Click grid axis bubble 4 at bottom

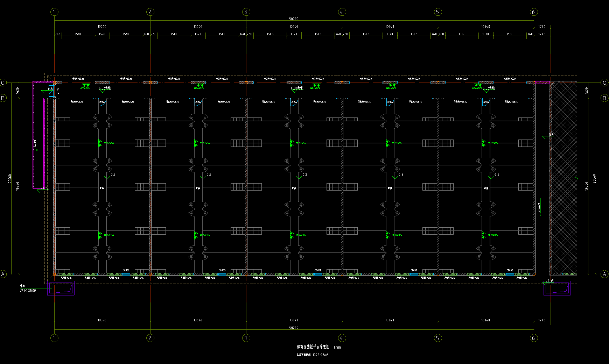[x=342, y=338]
